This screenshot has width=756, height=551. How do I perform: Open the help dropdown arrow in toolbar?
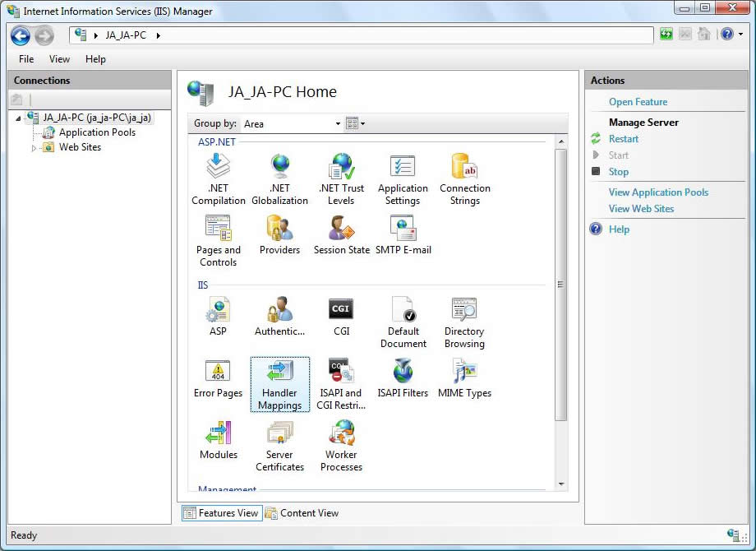click(741, 35)
